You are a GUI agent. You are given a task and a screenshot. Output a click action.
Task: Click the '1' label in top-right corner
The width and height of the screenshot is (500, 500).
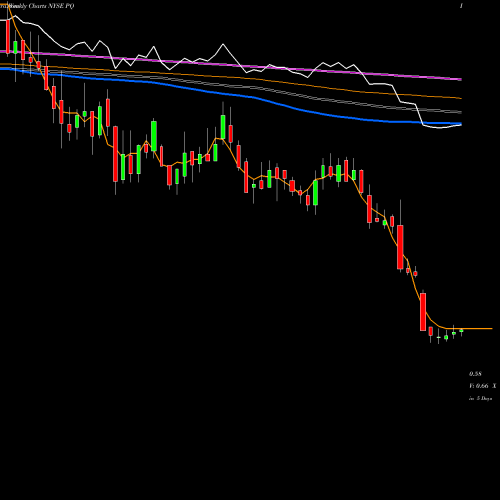click(x=461, y=6)
